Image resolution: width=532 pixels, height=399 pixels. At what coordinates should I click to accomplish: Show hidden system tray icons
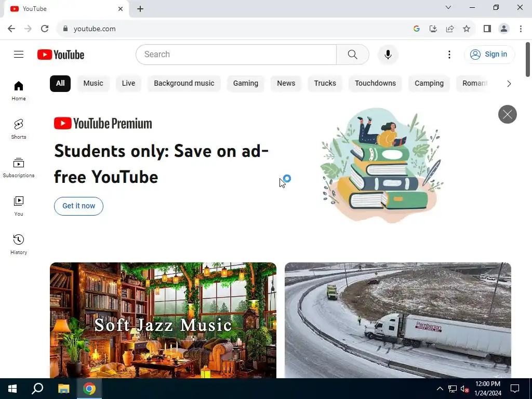(x=440, y=389)
